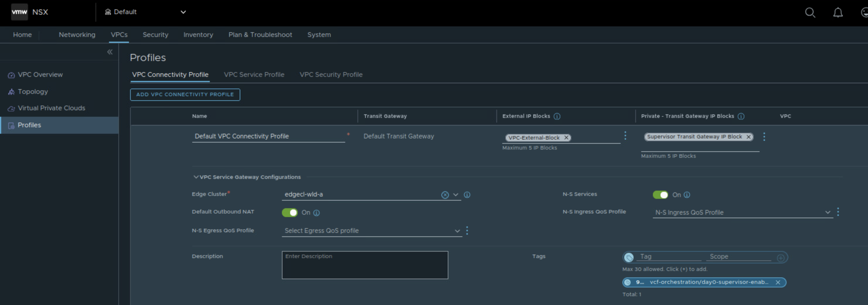Open the N-S Ingress QoS Profile dropdown
The image size is (868, 305).
coord(742,213)
